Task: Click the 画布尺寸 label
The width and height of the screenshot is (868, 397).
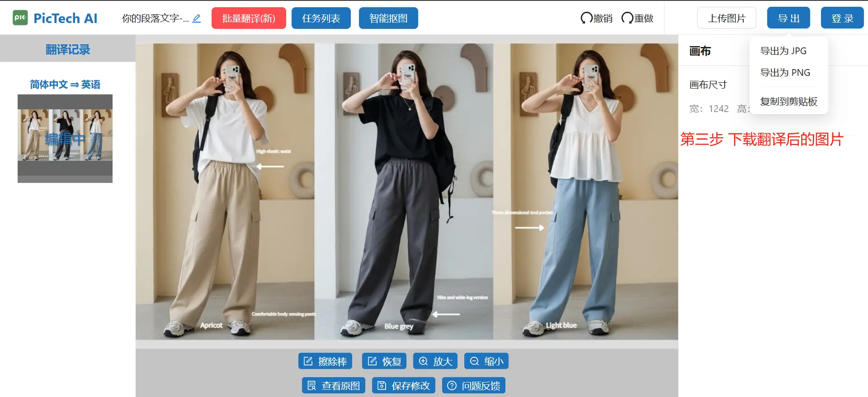Action: [x=708, y=85]
